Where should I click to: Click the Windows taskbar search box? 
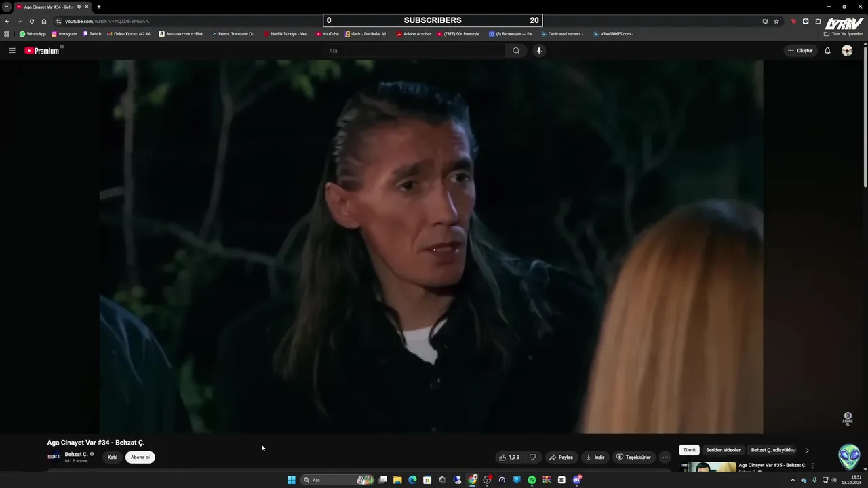[x=338, y=480]
